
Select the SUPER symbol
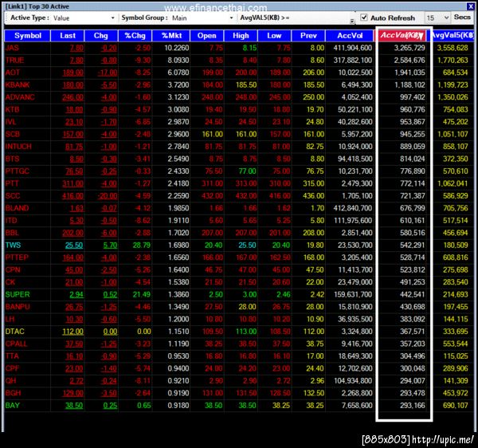click(x=18, y=295)
